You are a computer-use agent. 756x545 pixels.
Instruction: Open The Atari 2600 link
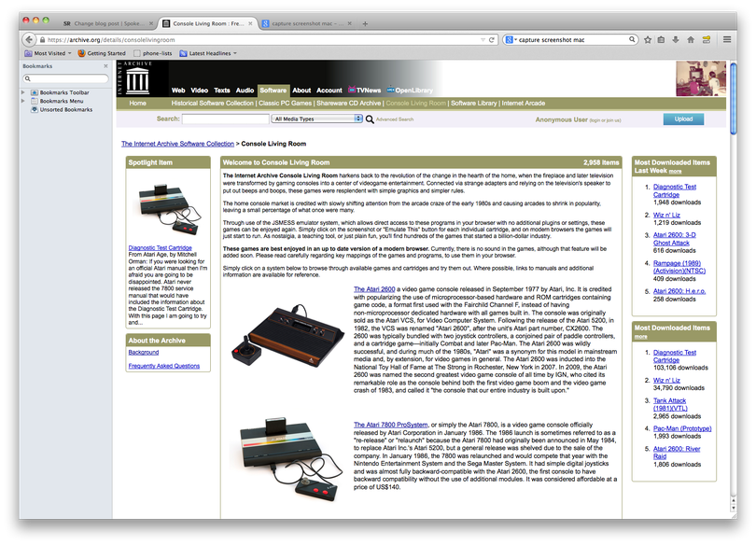(374, 289)
